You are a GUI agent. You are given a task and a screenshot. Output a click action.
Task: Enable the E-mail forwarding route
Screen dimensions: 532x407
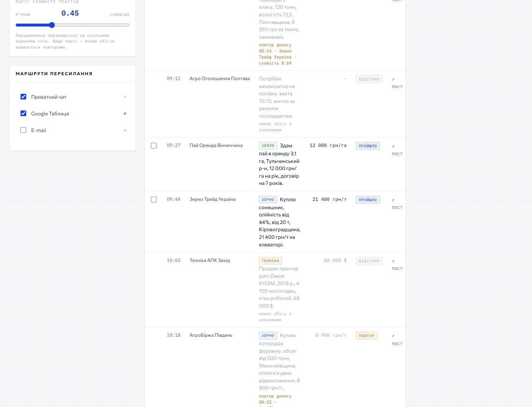click(24, 130)
